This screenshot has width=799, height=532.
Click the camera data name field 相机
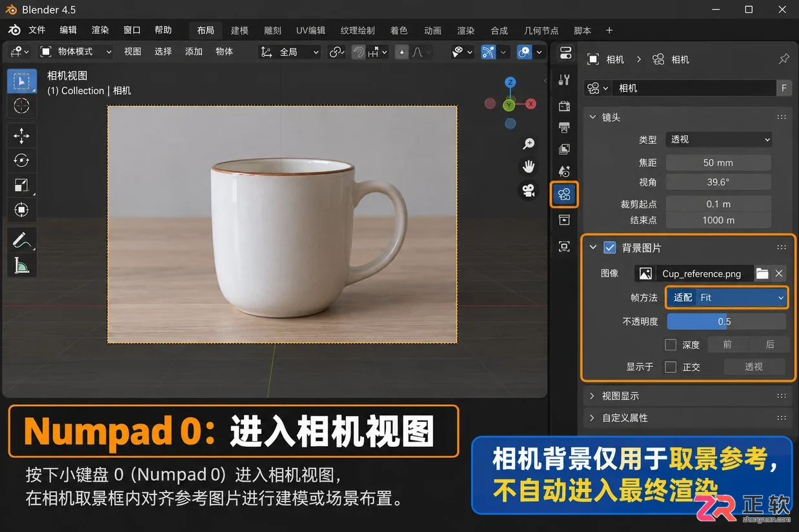point(695,88)
